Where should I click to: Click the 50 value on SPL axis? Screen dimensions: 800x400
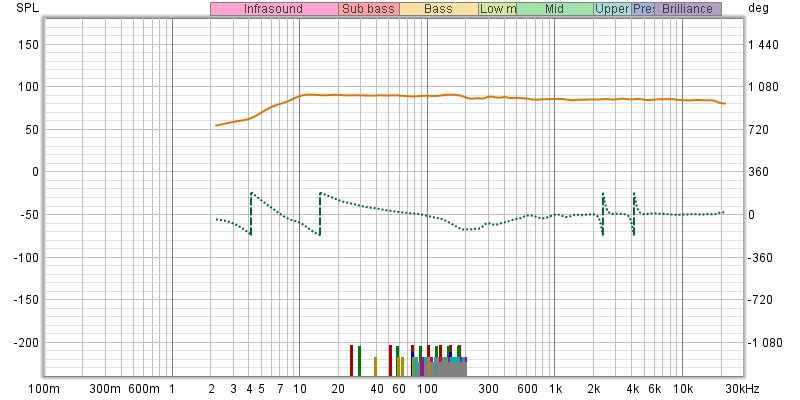pyautogui.click(x=32, y=130)
